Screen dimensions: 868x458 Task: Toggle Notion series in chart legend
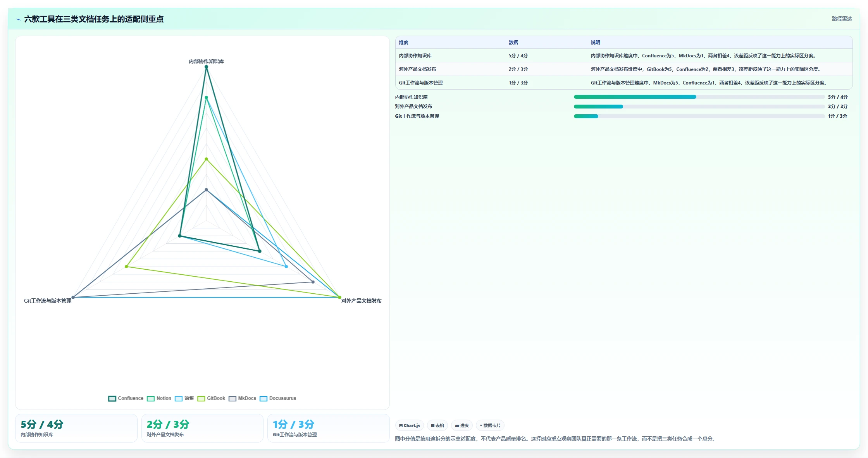pyautogui.click(x=159, y=398)
